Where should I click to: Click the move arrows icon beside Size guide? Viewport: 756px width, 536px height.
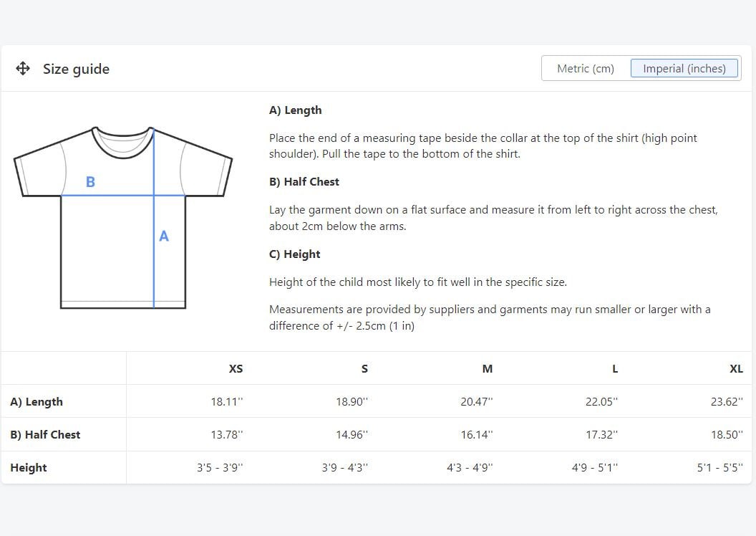coord(23,69)
